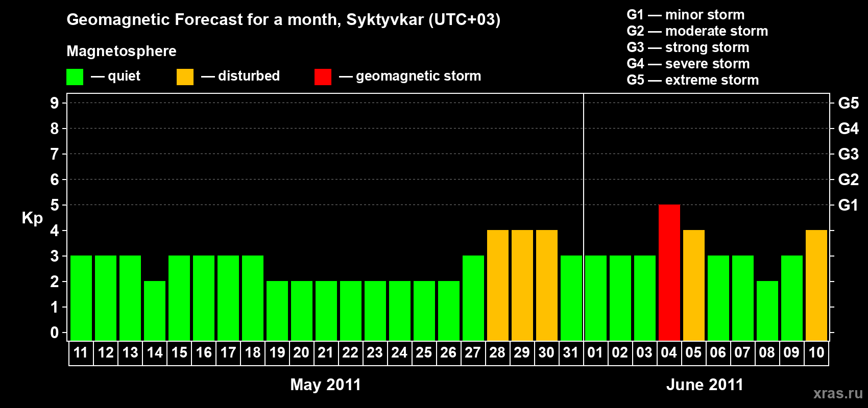Click the date label 16
The height and width of the screenshot is (408, 868).
[x=204, y=353]
